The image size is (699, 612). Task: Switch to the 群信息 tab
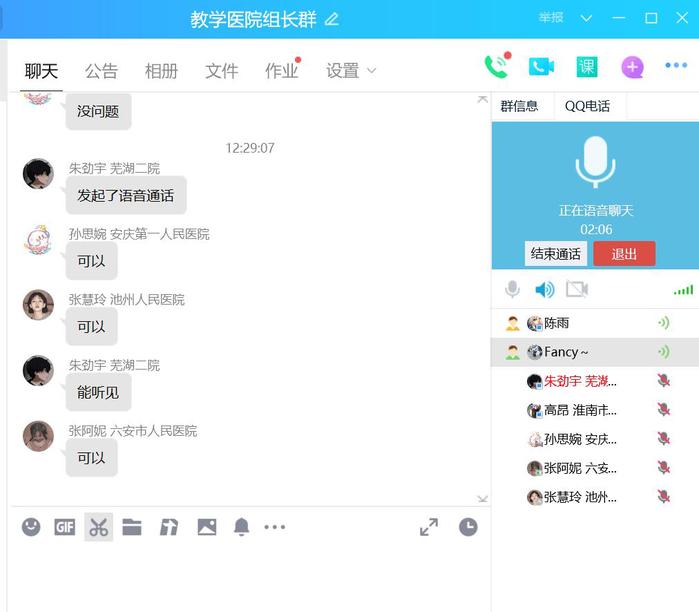tap(519, 106)
